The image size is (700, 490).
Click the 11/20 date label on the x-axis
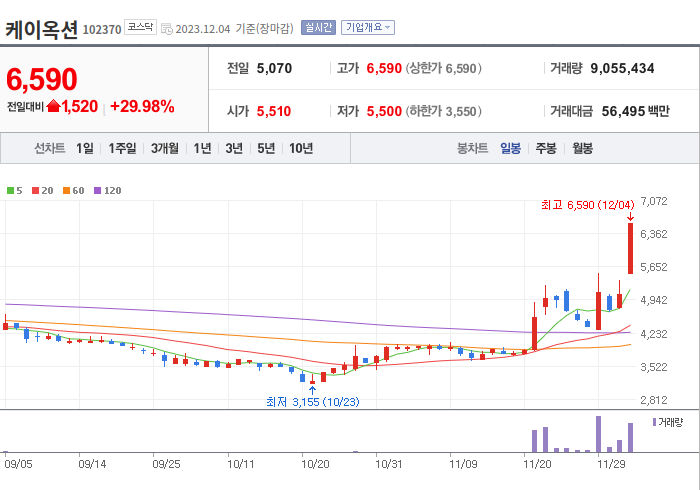point(537,464)
